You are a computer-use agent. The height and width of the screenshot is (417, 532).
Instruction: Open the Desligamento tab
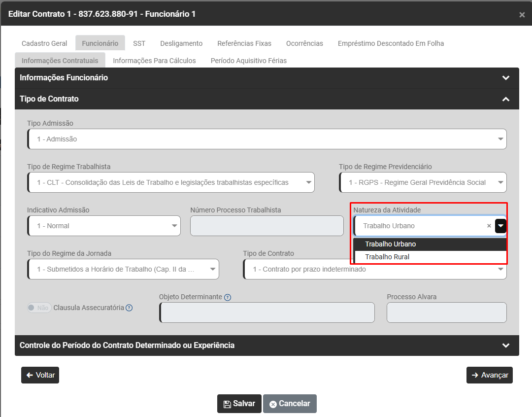(181, 43)
